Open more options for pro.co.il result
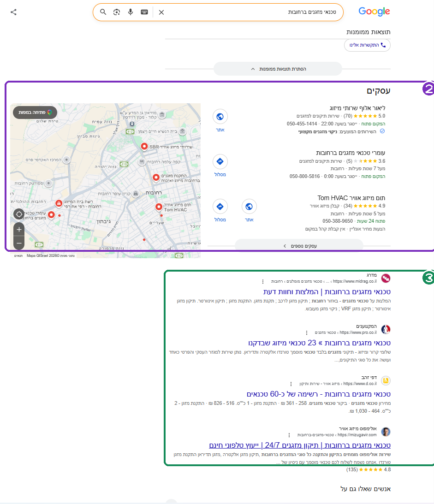Screen dimensions: 434x504 click(307, 332)
